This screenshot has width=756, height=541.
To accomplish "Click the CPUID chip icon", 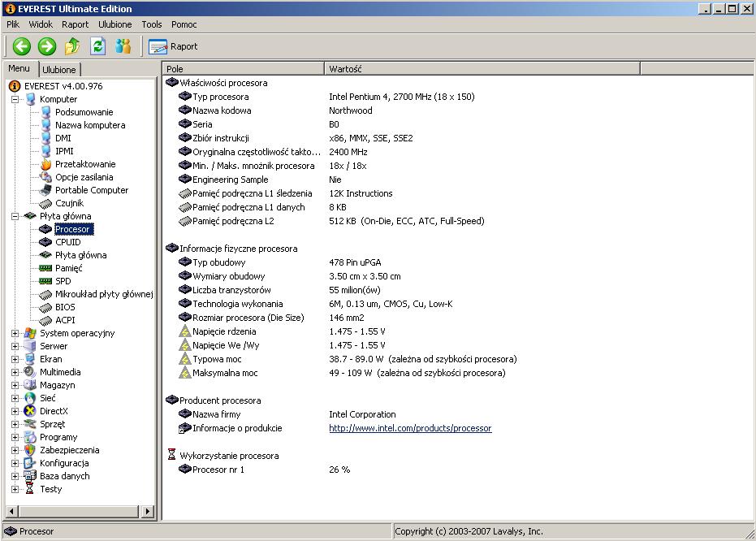I will coord(45,242).
